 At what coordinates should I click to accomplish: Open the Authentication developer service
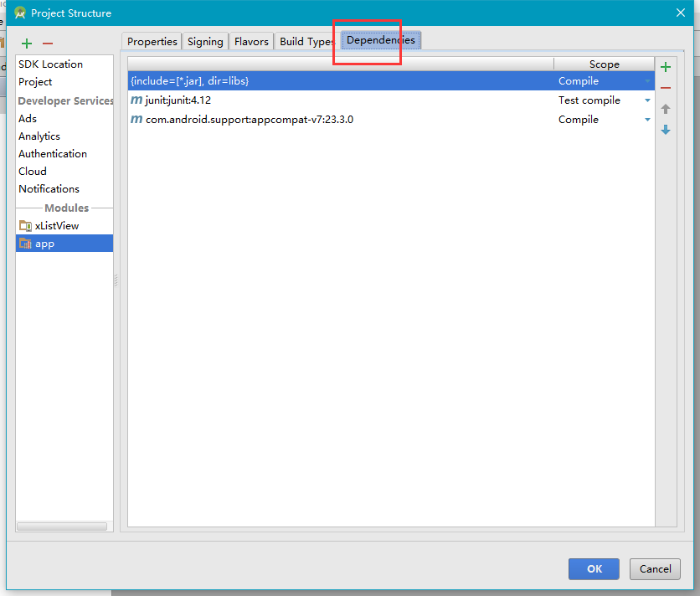pos(64,153)
